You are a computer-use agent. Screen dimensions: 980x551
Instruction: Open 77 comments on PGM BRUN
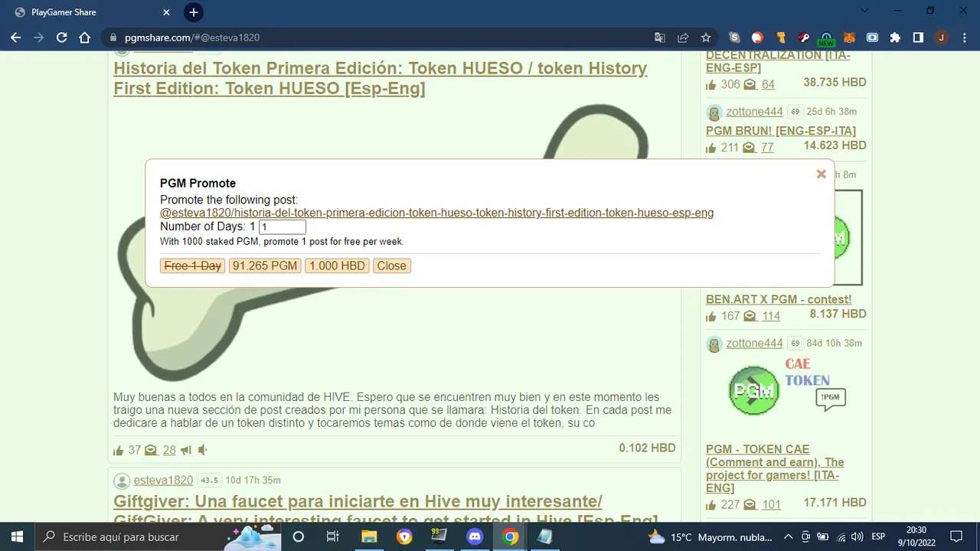pos(767,148)
